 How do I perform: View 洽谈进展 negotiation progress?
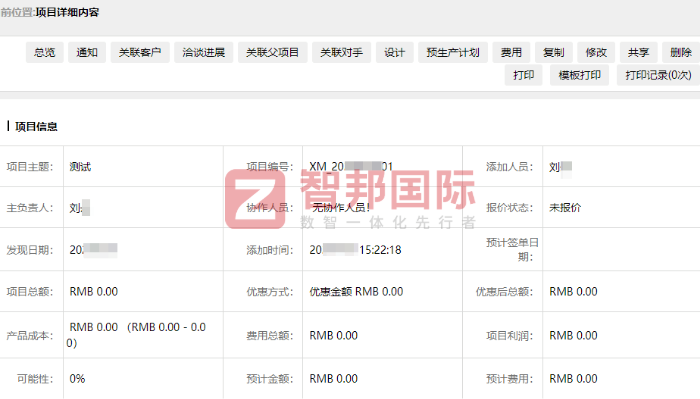[204, 53]
